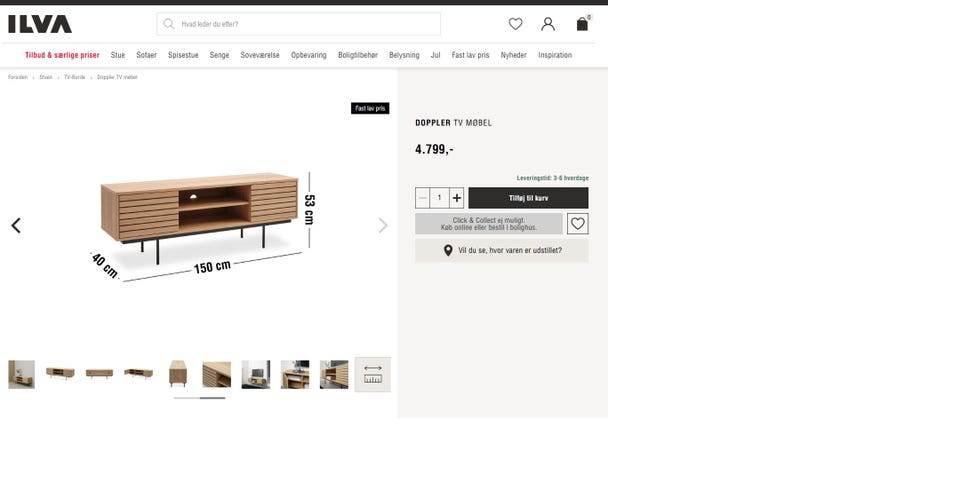Image resolution: width=960 pixels, height=482 pixels.
Task: Add product to favorites heart button
Action: (x=577, y=224)
